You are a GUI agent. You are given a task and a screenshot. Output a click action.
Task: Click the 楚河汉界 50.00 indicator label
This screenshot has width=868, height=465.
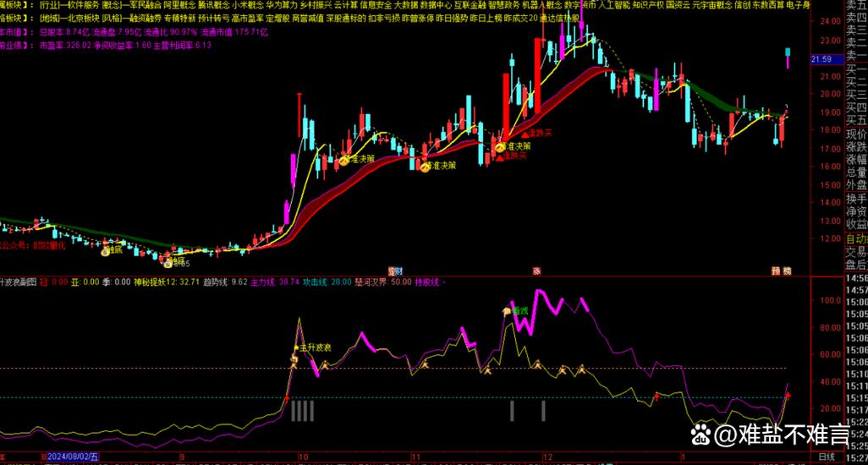coord(383,282)
